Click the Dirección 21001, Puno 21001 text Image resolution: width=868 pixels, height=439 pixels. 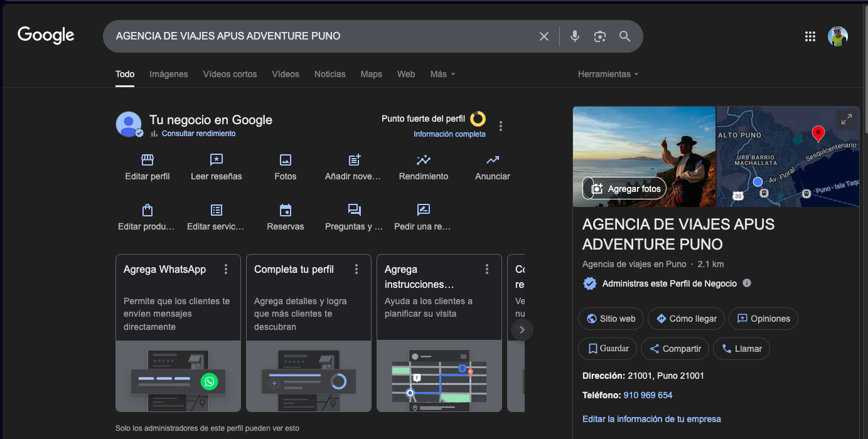[643, 376]
